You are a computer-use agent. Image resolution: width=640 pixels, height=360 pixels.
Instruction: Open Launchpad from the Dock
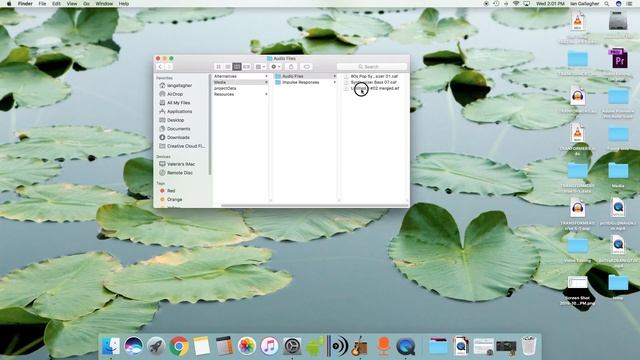pyautogui.click(x=156, y=346)
